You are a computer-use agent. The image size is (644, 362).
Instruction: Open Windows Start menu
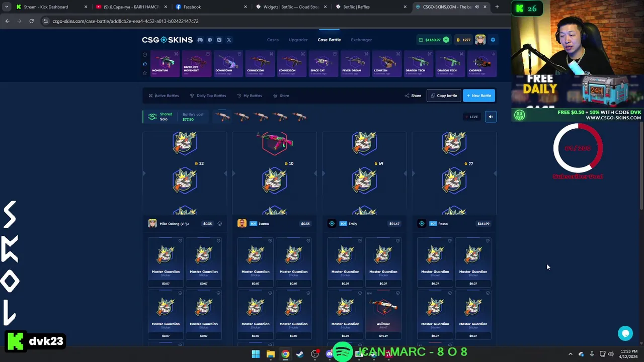pos(256,354)
